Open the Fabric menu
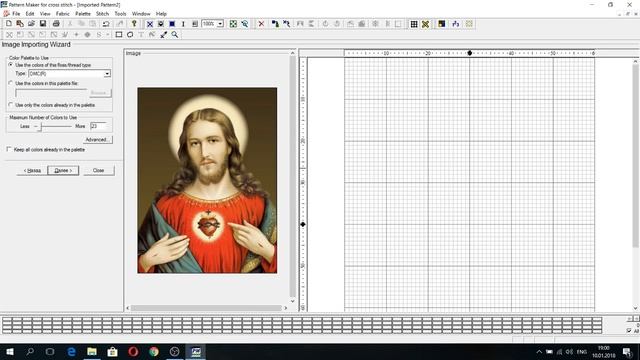The image size is (640, 360). coord(62,13)
